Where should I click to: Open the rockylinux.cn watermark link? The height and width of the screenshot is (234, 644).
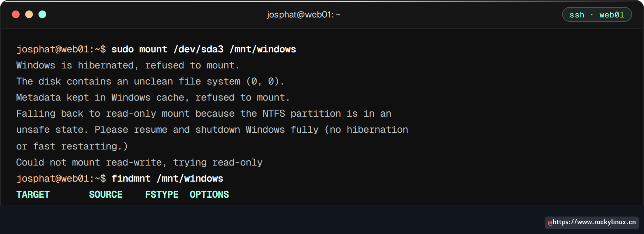(592, 222)
